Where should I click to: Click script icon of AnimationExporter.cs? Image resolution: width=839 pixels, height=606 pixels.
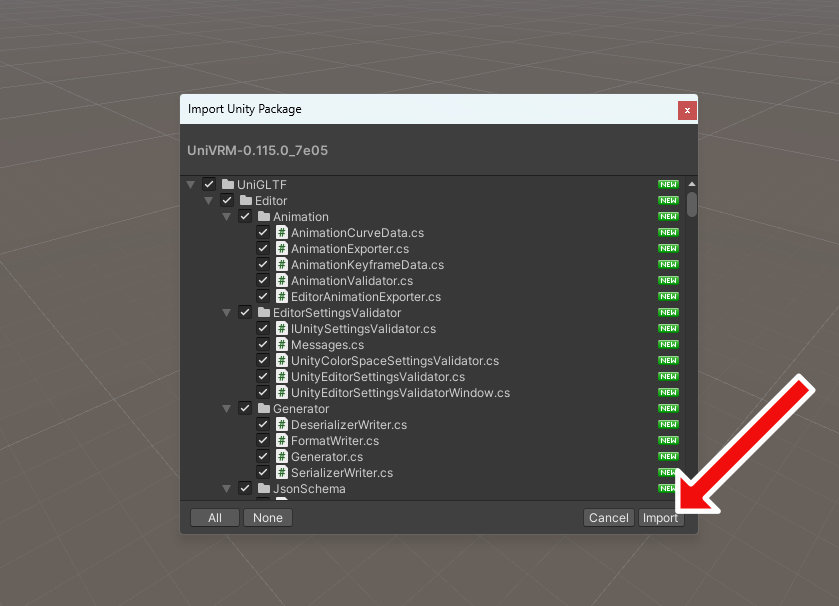282,249
